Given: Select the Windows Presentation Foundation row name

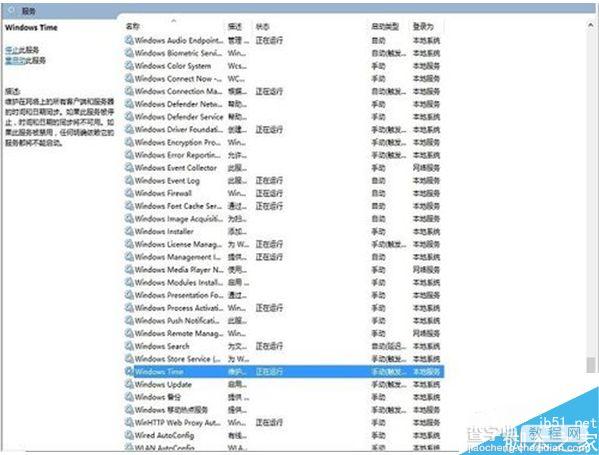Looking at the screenshot, I should (x=179, y=295).
